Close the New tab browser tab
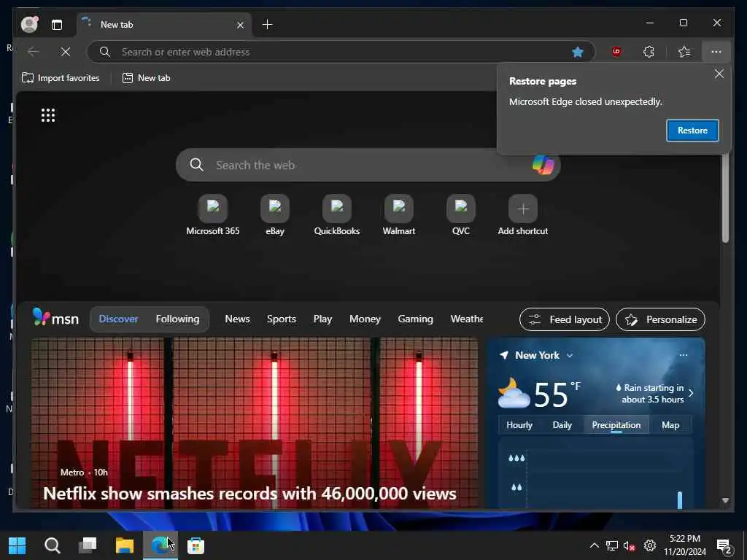This screenshot has height=560, width=747. (x=241, y=25)
